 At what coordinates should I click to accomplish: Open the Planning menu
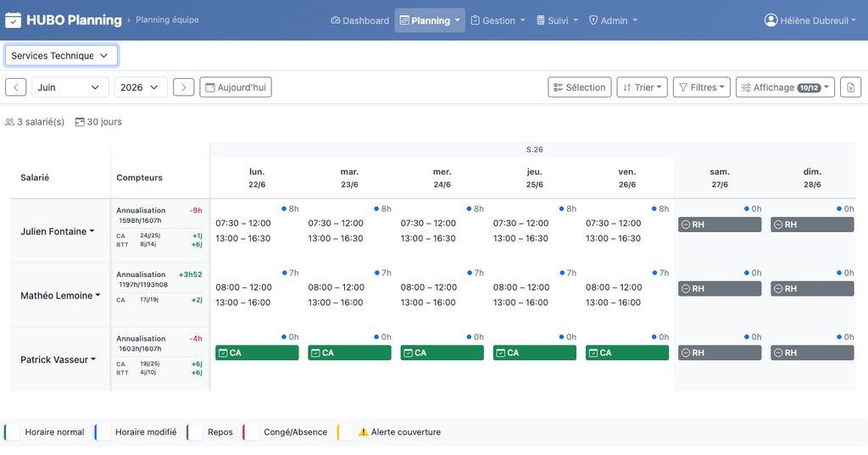430,20
